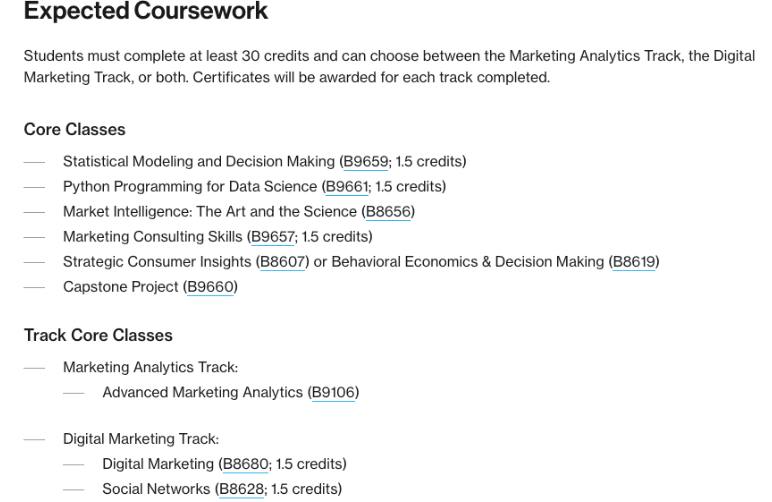Click the Marketing Analytics Track list item
Viewport: 772px width, 502px height.
click(x=150, y=368)
